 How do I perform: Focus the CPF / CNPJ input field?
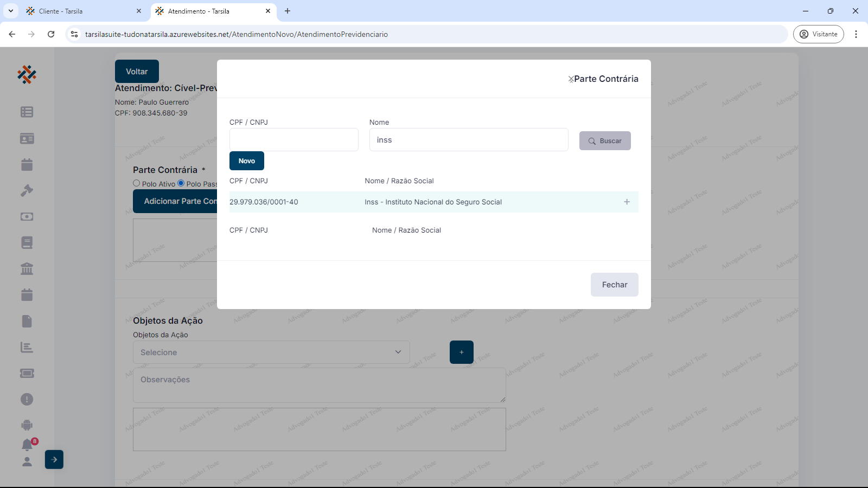pos(293,140)
